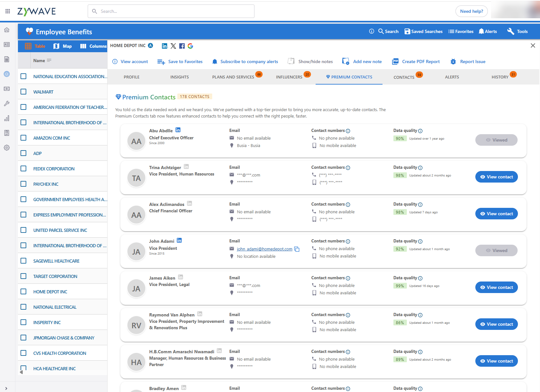Open the report icon in left sidebar

coord(7,133)
